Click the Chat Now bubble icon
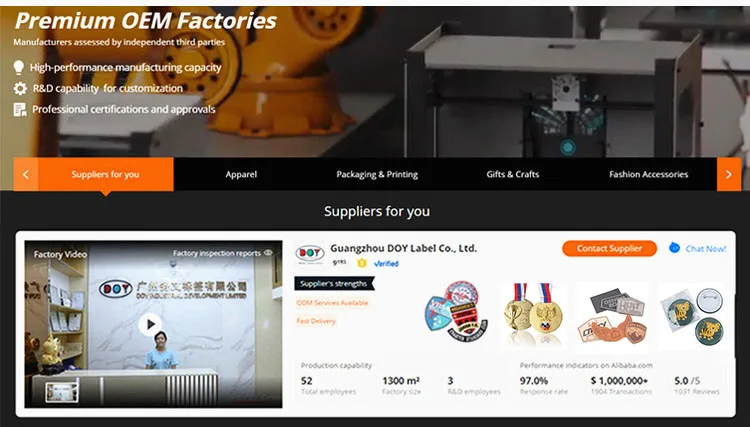Viewport: 750px width, 427px height. click(674, 248)
